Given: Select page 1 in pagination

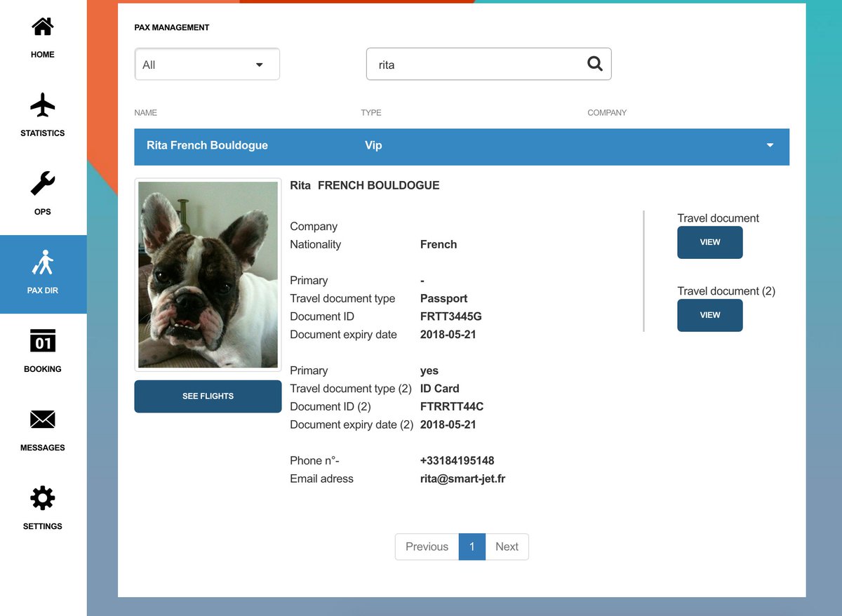Looking at the screenshot, I should [472, 547].
